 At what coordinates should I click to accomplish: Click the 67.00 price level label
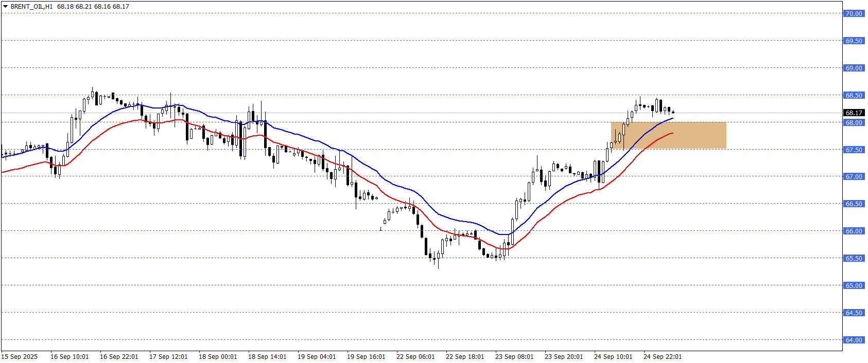(x=854, y=176)
